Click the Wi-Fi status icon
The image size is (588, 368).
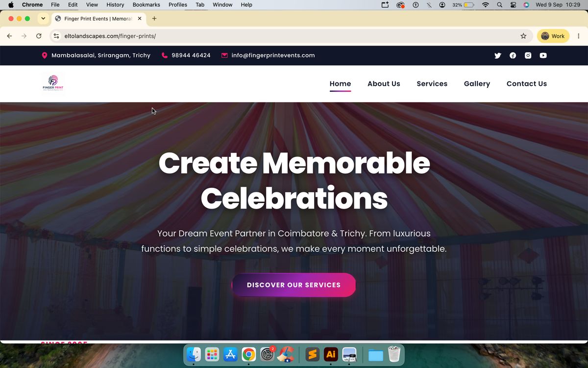click(x=486, y=5)
